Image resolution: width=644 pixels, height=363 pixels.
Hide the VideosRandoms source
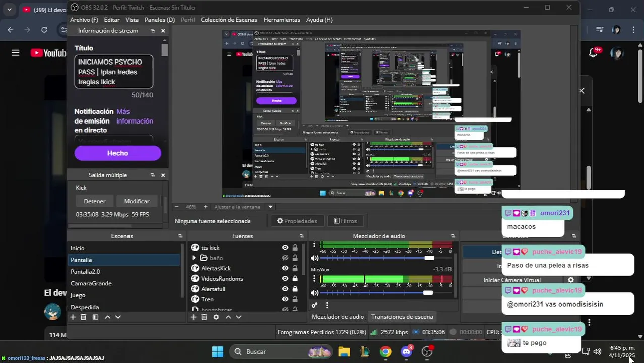pyautogui.click(x=285, y=279)
